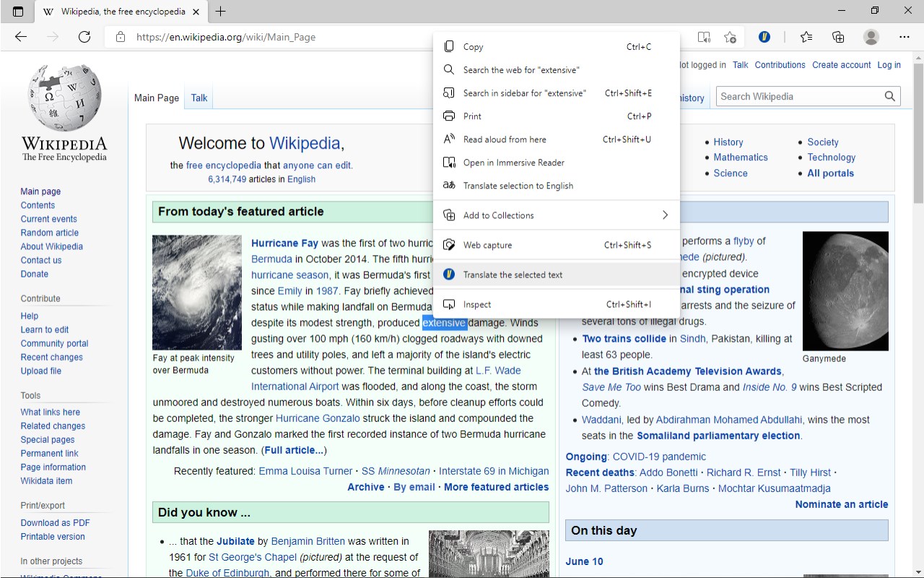Close the Wikipedia tab
Screen dimensions: 924x578
pyautogui.click(x=197, y=12)
